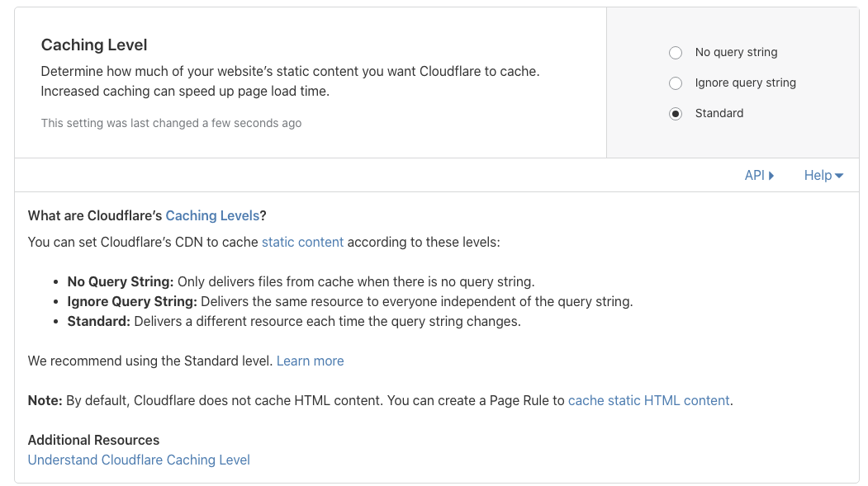Click the bold "Note:" text
The image size is (868, 486).
click(x=45, y=400)
